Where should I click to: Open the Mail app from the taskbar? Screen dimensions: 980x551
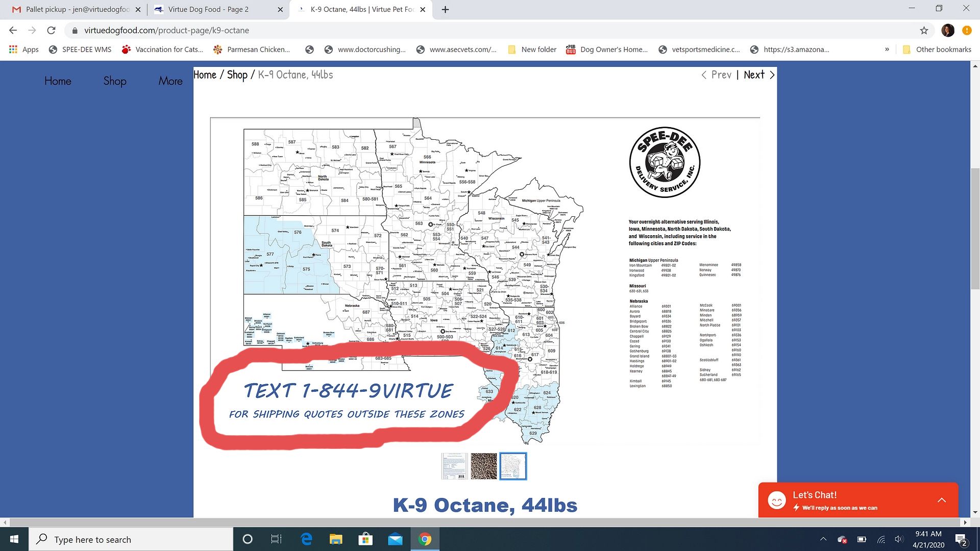pos(395,539)
